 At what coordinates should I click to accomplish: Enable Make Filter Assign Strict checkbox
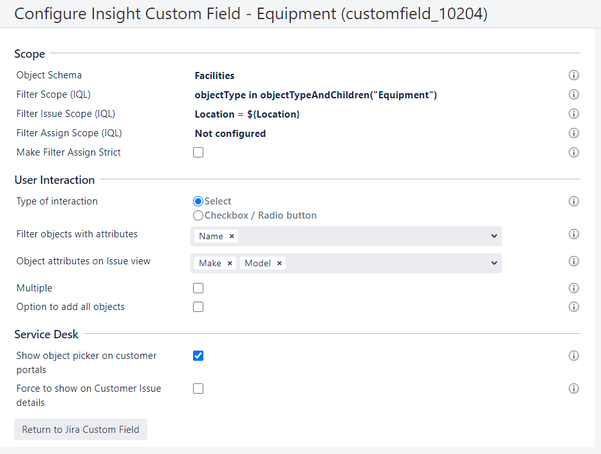198,153
